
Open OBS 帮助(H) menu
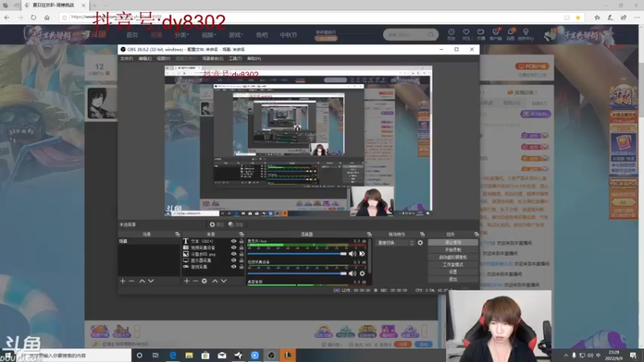click(x=254, y=59)
